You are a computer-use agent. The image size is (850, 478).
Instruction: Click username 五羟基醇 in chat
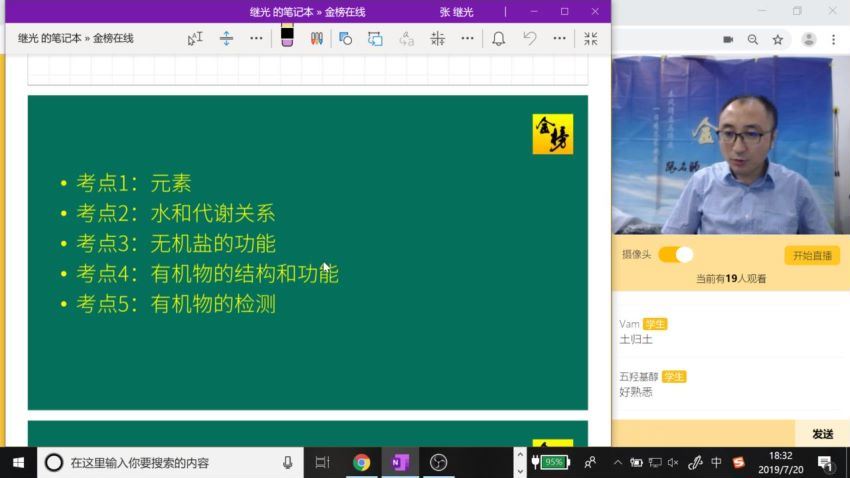pos(639,377)
